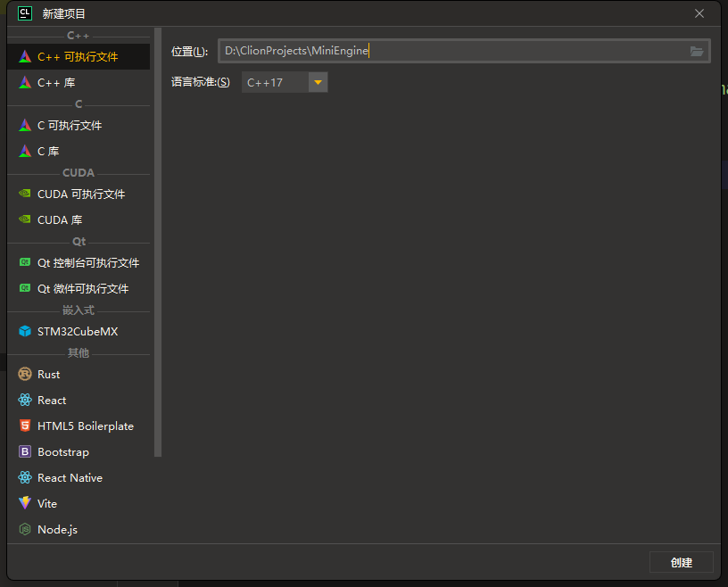Select Rust project type
This screenshot has height=587, width=728.
[x=79, y=374]
